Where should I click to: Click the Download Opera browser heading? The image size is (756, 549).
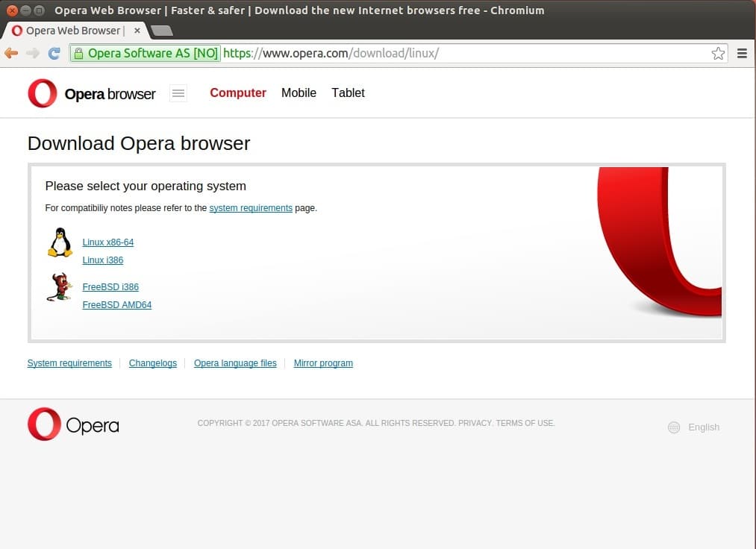(139, 143)
